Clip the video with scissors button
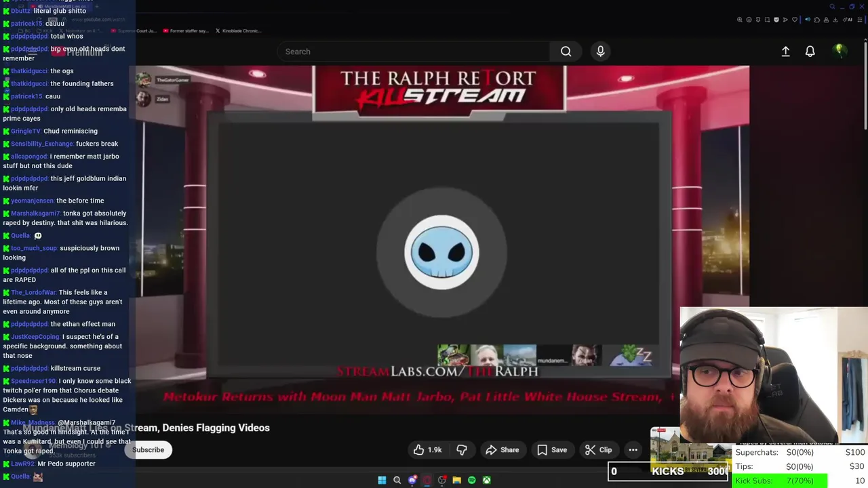The height and width of the screenshot is (488, 868). tap(598, 450)
